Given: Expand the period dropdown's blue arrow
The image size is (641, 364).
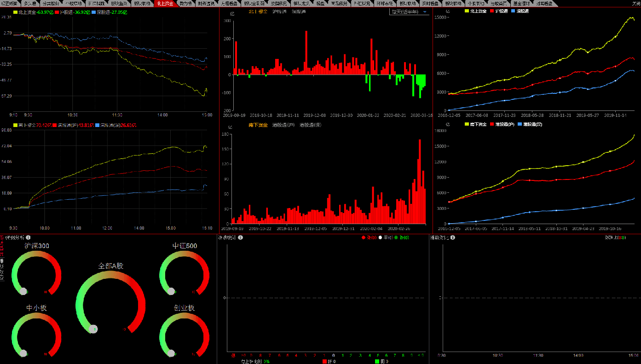Looking at the screenshot, I should pos(425,12).
